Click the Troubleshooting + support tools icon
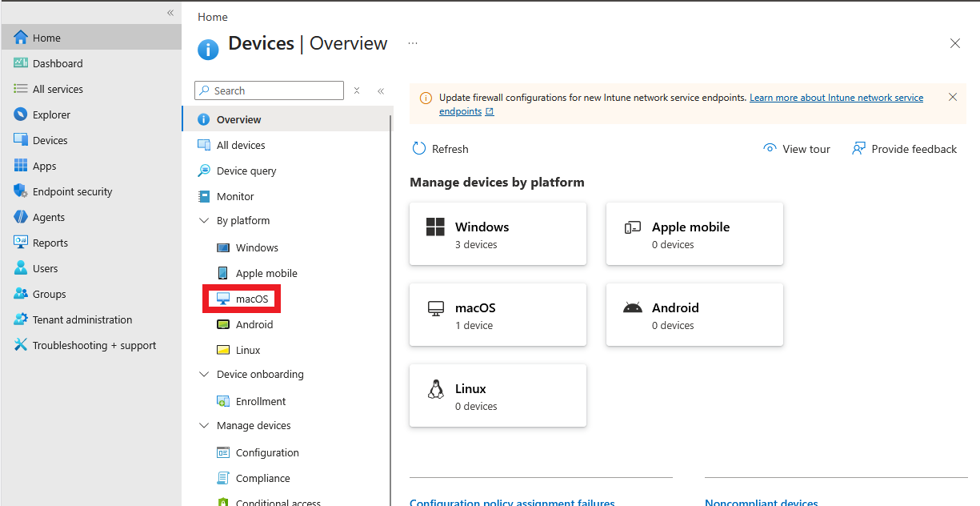The height and width of the screenshot is (506, 980). [21, 345]
